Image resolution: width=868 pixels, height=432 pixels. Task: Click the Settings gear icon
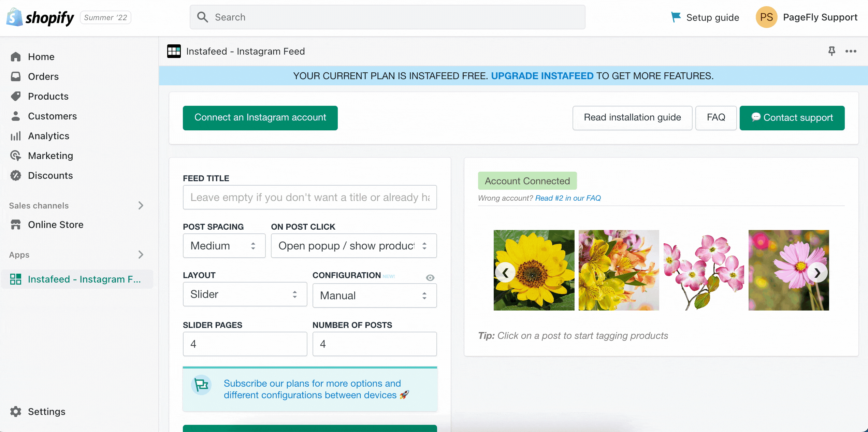[16, 412]
